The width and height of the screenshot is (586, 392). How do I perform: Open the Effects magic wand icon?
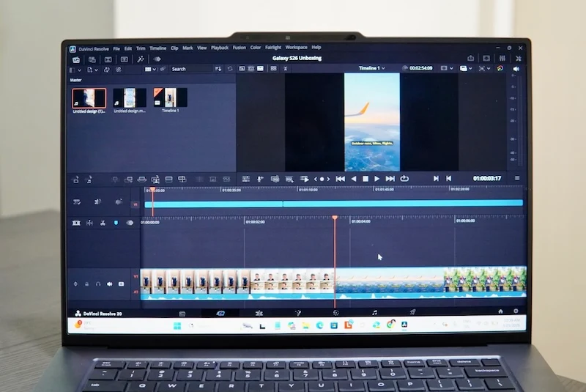(141, 59)
